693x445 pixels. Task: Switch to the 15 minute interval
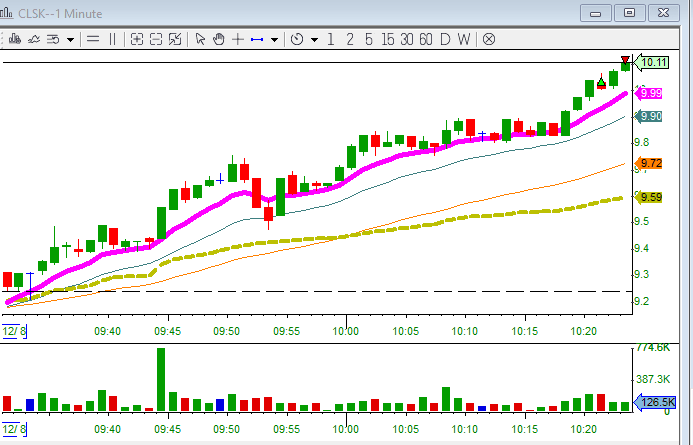pos(387,39)
